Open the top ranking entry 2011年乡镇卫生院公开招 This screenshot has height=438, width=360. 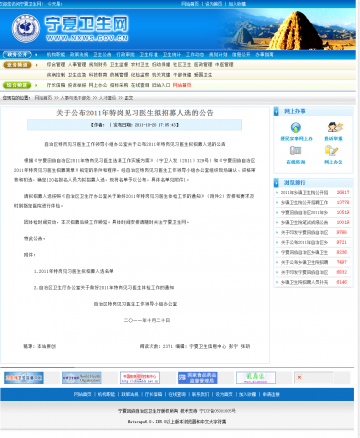(x=304, y=193)
